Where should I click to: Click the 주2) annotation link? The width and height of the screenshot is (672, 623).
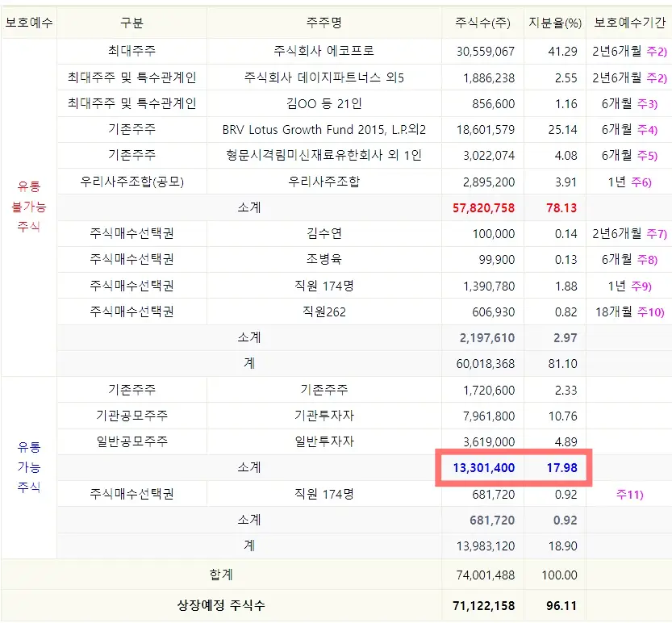(x=654, y=50)
